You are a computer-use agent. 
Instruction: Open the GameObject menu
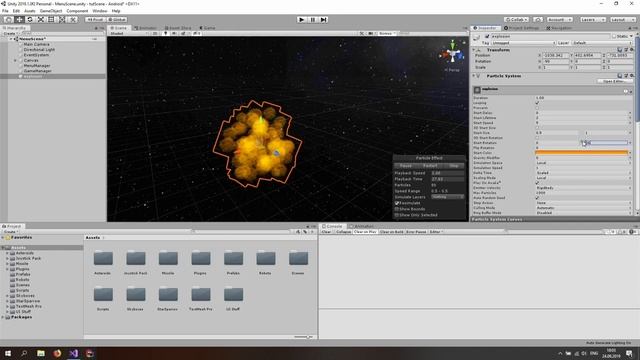click(51, 11)
